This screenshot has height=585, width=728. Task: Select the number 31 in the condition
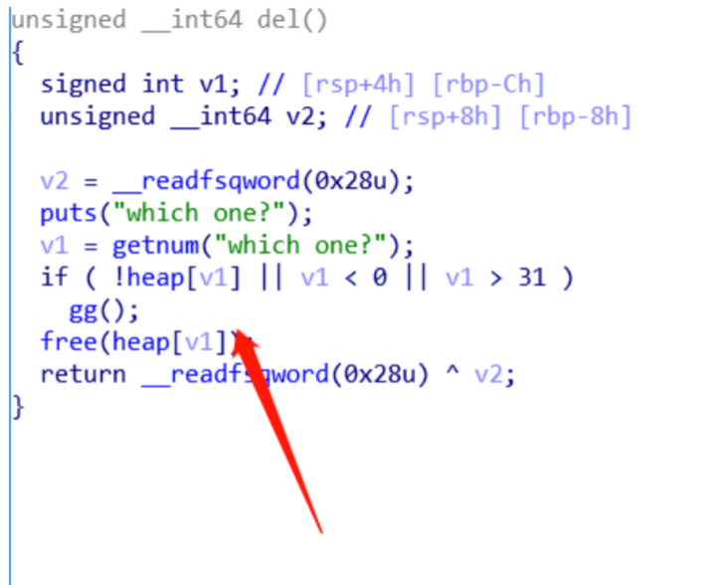[532, 278]
